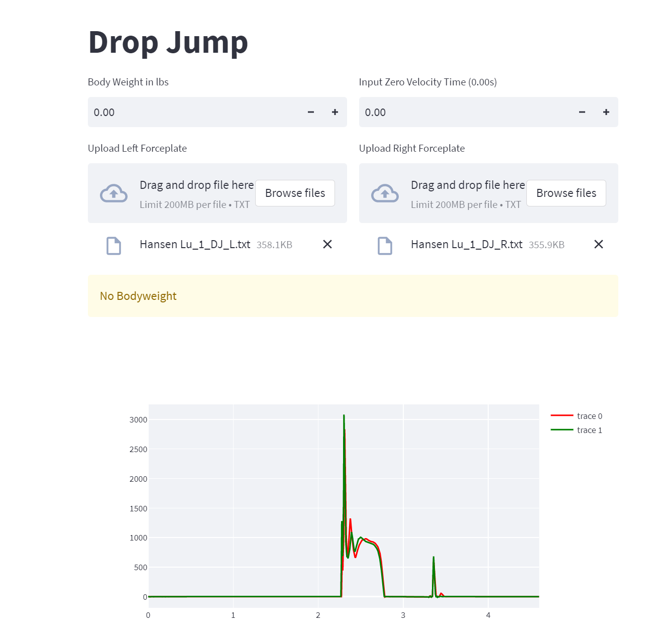
Task: Decrease Body Weight with minus button
Action: click(311, 112)
